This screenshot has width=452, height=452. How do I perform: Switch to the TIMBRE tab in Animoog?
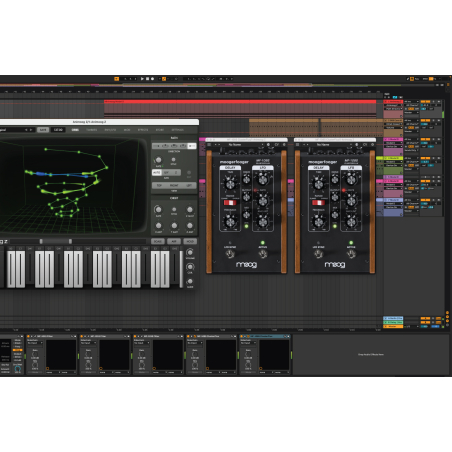[91, 130]
